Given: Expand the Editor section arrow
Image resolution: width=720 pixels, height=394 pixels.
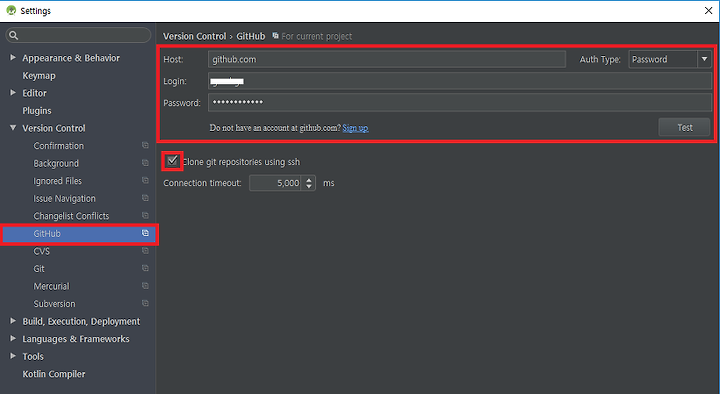Looking at the screenshot, I should point(13,92).
